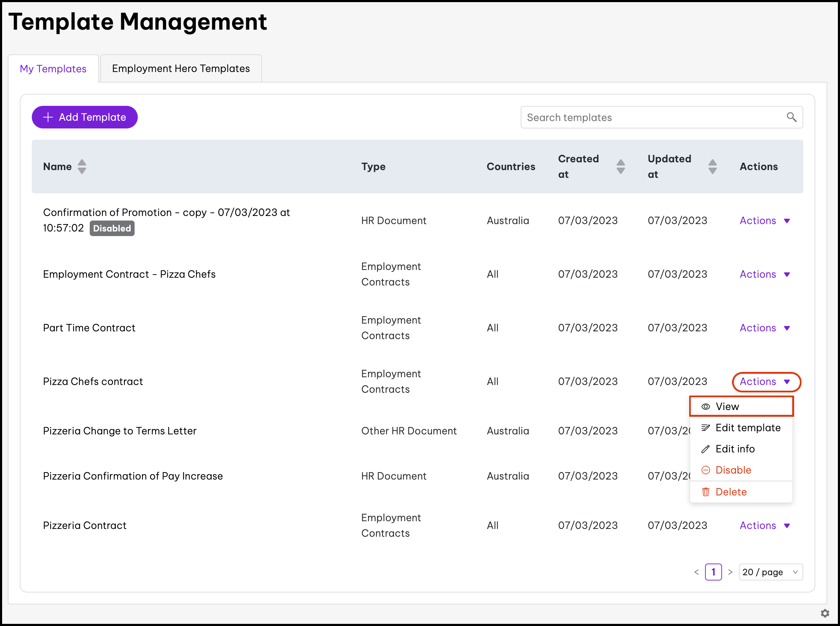840x626 pixels.
Task: Select Edit info menu option
Action: 735,449
